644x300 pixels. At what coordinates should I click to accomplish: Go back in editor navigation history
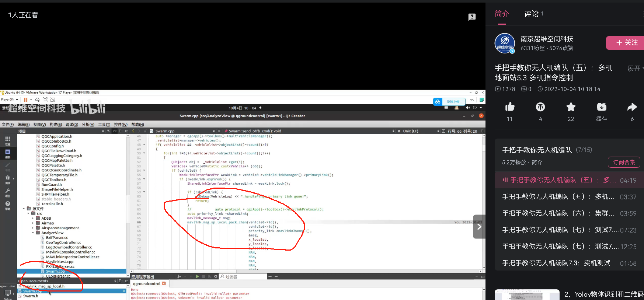pos(133,131)
